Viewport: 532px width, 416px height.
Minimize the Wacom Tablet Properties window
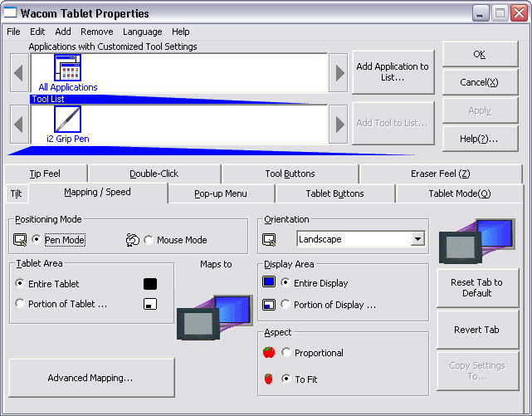point(480,13)
